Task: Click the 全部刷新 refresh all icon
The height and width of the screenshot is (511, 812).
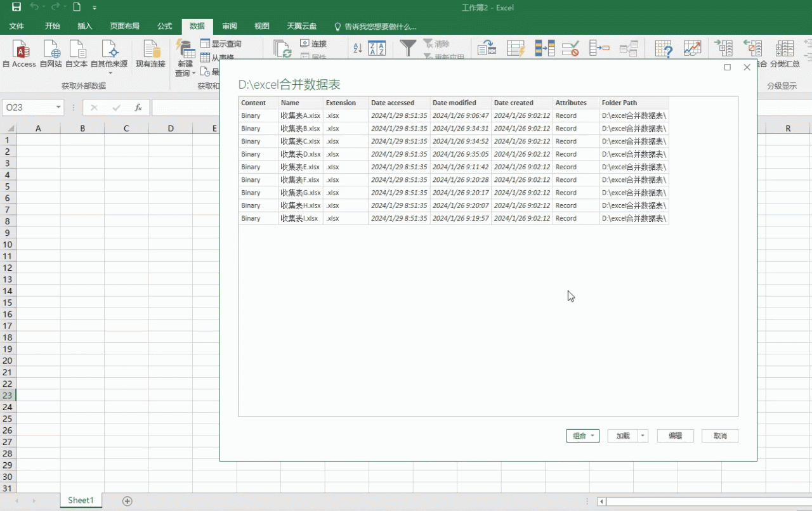Action: point(282,49)
